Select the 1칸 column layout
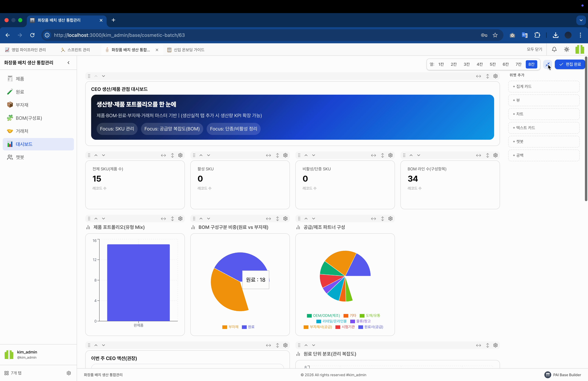Screen dimensions: 588x381 441,64
